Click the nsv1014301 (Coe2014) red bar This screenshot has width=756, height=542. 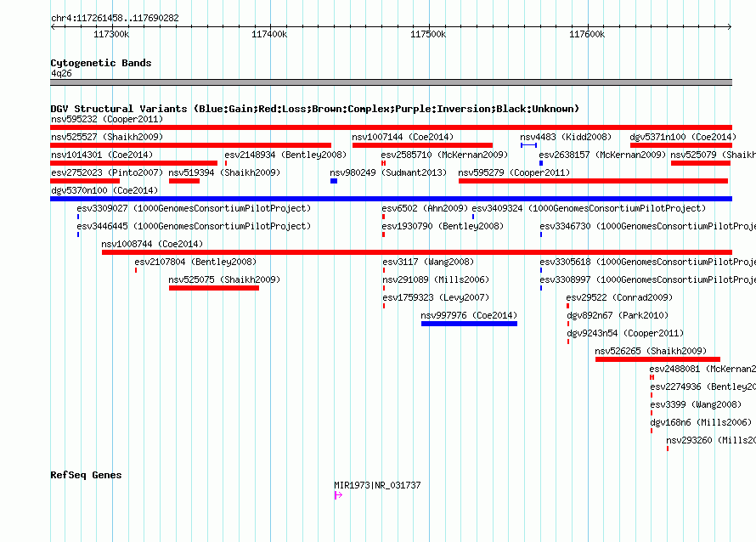click(134, 163)
